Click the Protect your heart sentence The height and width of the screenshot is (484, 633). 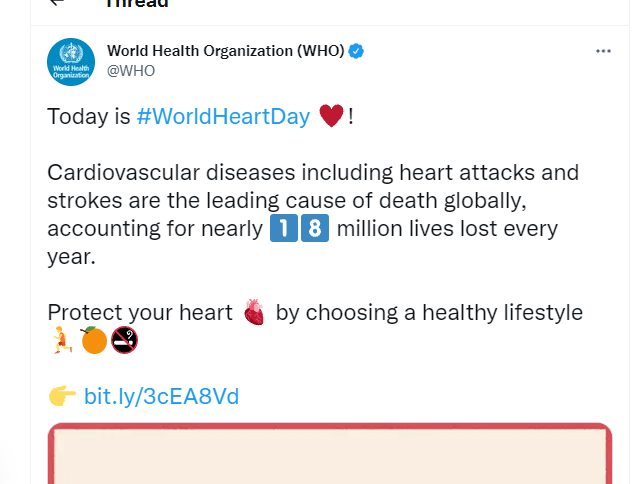point(315,312)
